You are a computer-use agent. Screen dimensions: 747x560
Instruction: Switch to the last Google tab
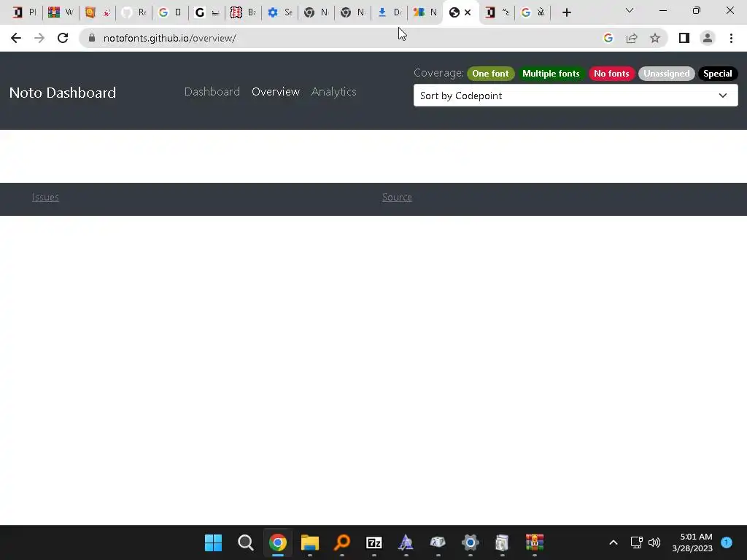coord(532,12)
